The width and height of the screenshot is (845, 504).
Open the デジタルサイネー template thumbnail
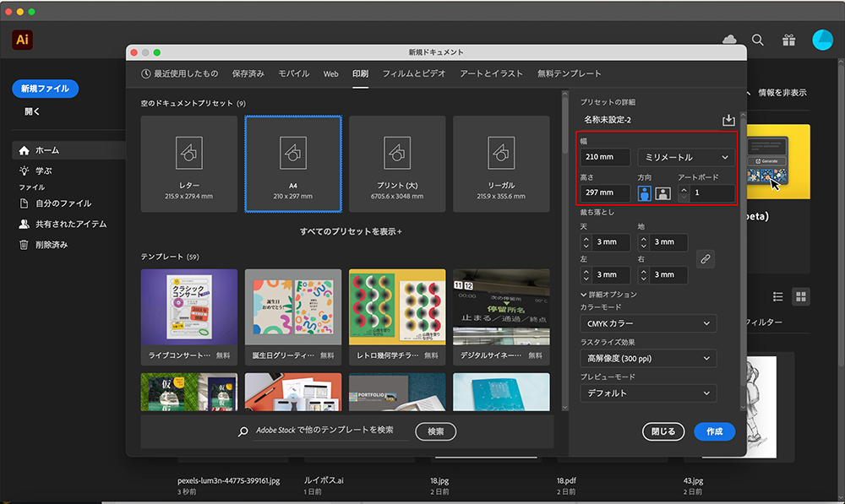point(501,307)
